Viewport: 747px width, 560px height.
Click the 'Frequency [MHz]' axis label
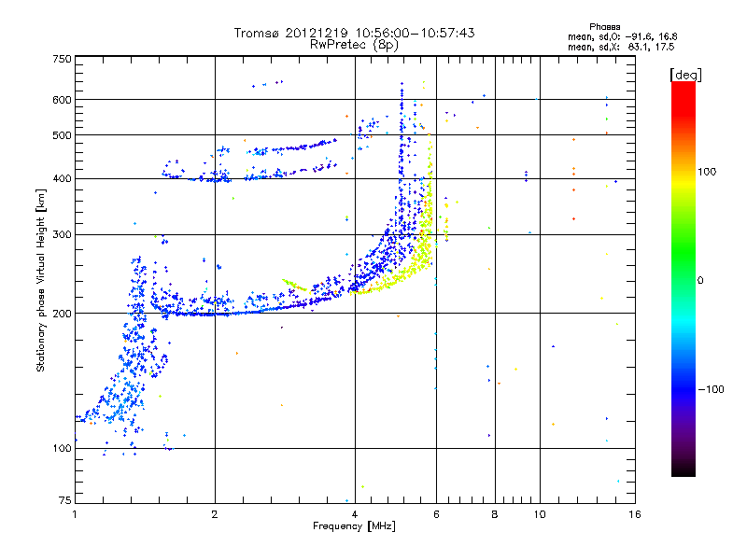tap(354, 526)
